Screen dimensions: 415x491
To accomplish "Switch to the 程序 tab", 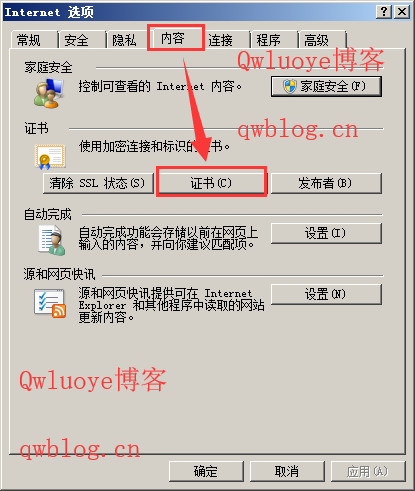I will [274, 40].
